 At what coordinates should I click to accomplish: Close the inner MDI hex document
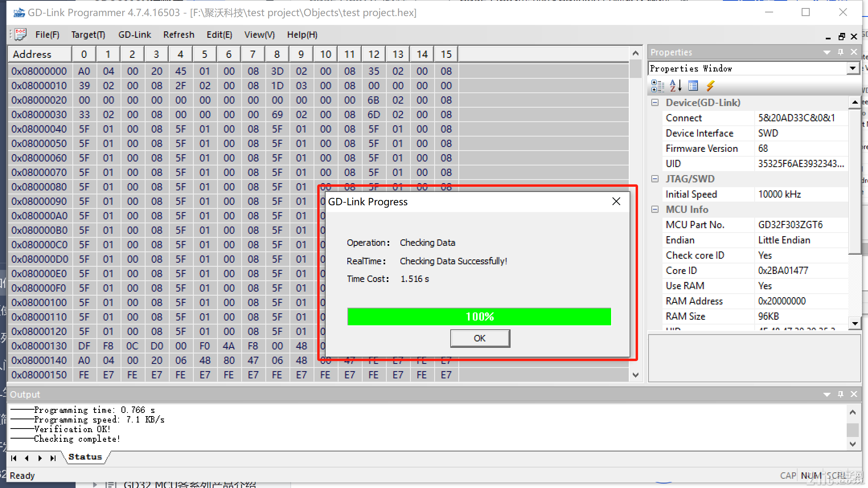click(854, 37)
